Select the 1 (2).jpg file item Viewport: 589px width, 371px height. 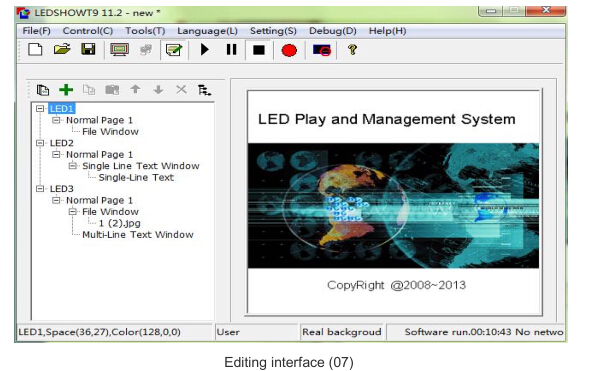(119, 223)
